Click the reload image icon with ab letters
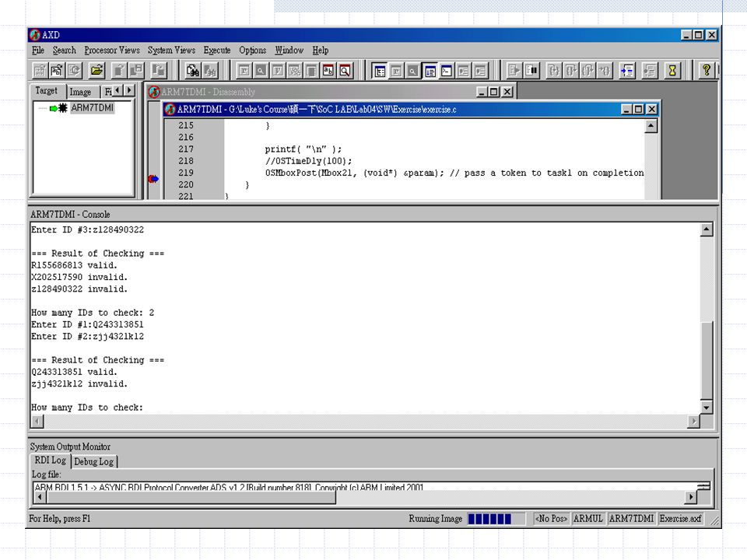This screenshot has width=747, height=560. click(x=57, y=71)
